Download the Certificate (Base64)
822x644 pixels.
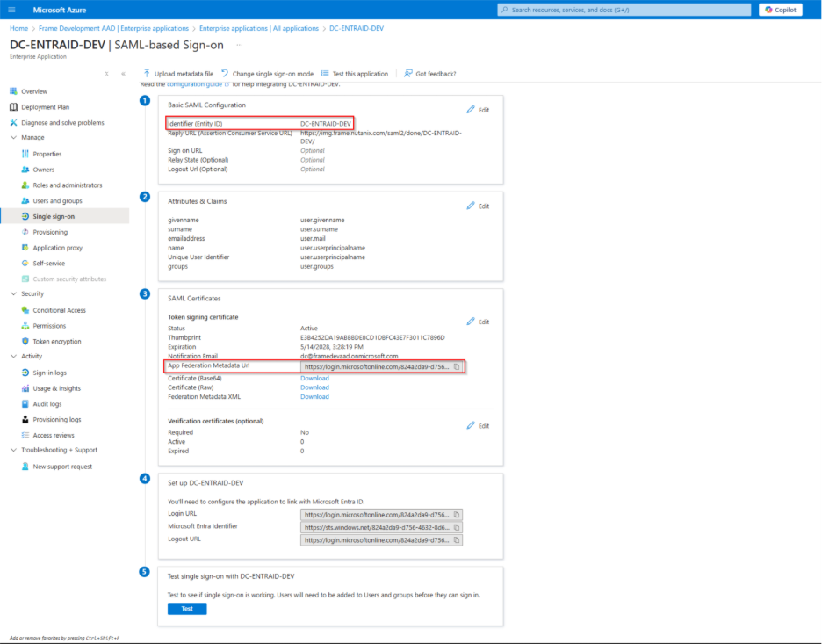point(314,378)
